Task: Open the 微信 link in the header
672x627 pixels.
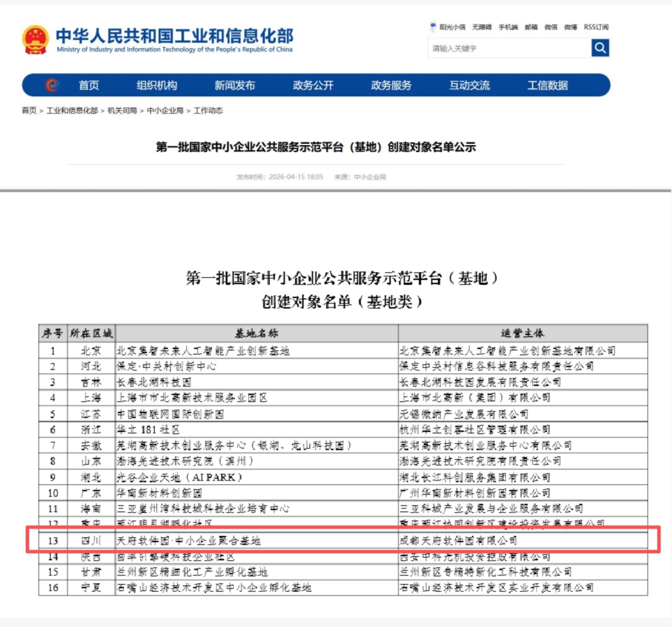Action: [551, 27]
